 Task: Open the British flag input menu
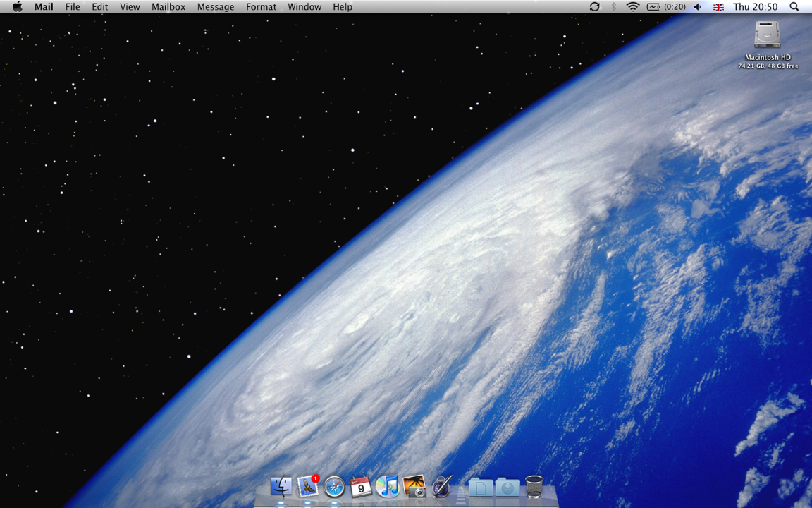[x=718, y=7]
